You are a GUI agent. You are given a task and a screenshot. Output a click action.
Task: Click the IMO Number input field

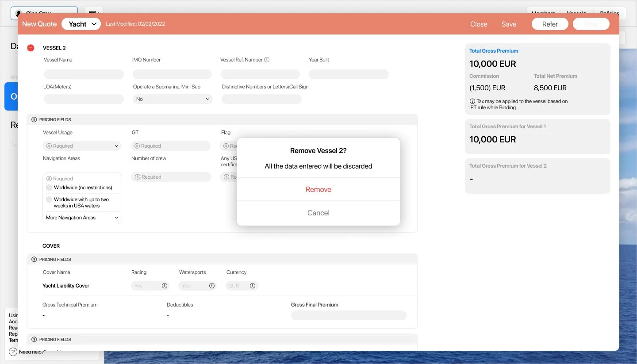coord(172,74)
